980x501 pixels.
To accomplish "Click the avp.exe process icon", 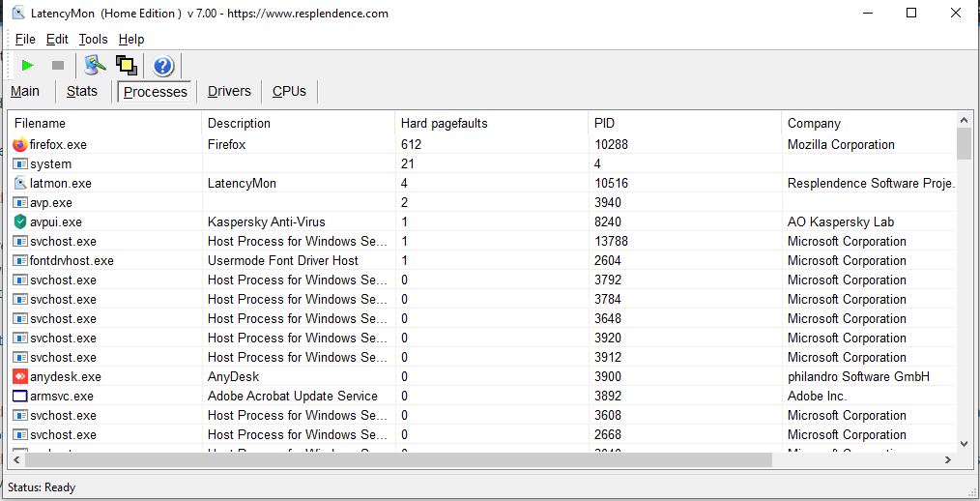I will tap(20, 203).
